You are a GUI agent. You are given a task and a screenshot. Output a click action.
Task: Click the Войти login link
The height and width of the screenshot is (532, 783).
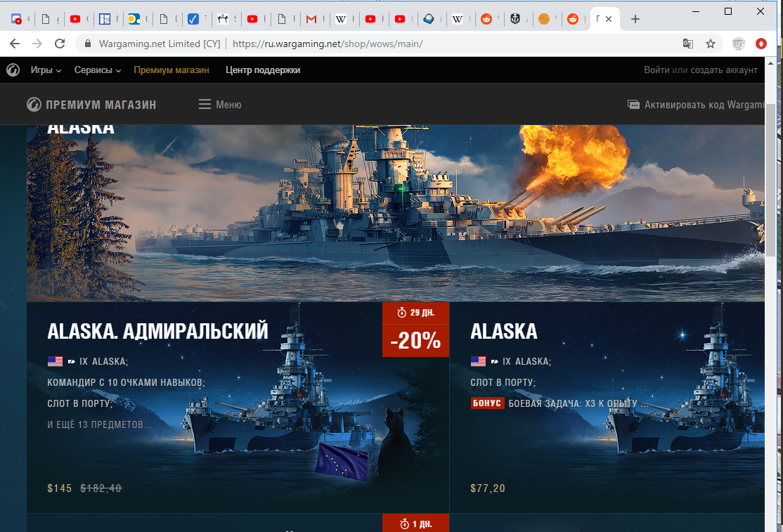click(x=656, y=70)
